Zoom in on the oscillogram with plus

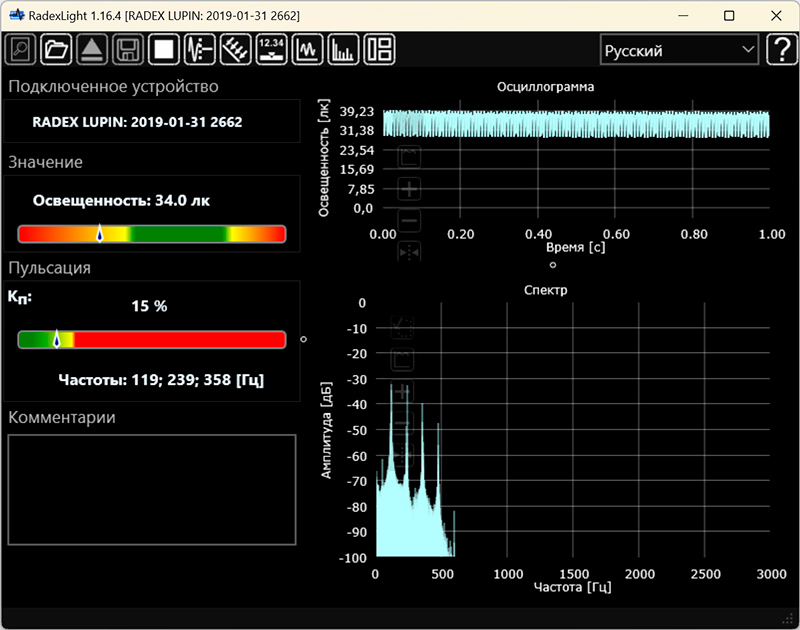tap(409, 189)
